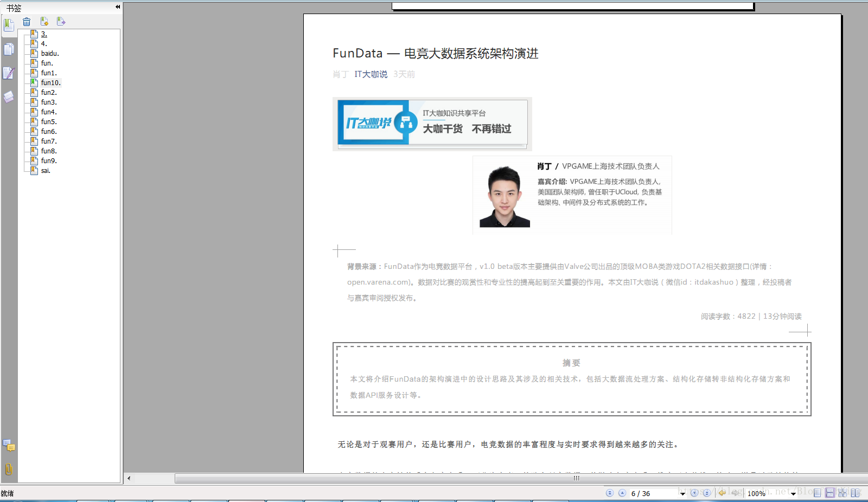
Task: Go to the previous page
Action: (x=622, y=493)
